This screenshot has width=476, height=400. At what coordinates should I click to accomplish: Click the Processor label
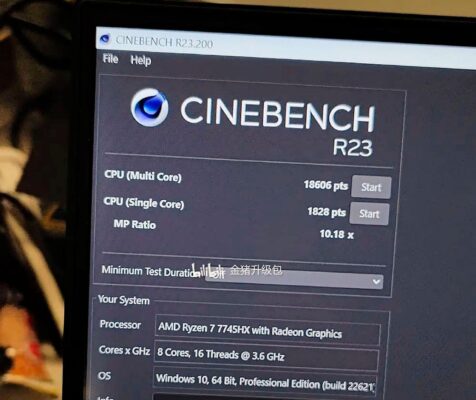pyautogui.click(x=120, y=325)
